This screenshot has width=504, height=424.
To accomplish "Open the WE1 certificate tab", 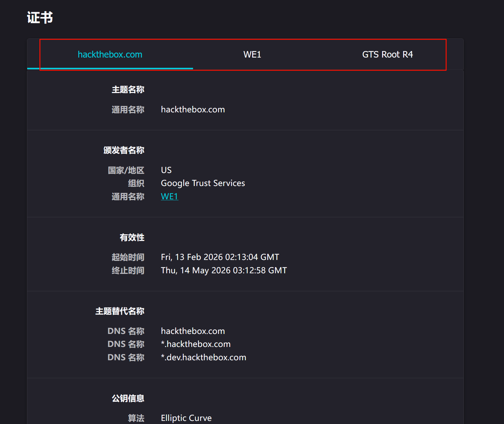I will pyautogui.click(x=252, y=54).
